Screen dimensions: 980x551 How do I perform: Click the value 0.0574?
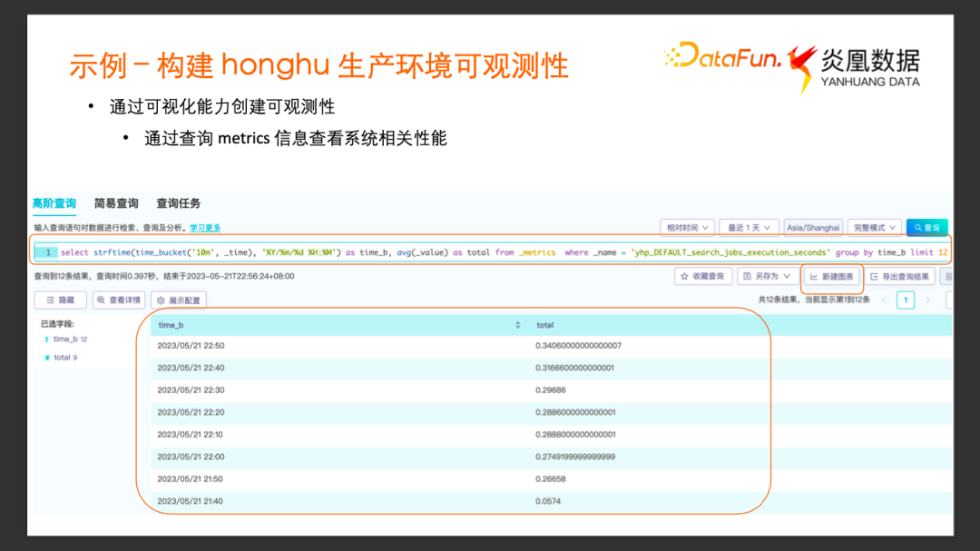pos(547,501)
